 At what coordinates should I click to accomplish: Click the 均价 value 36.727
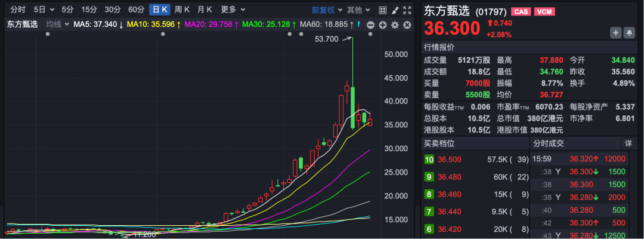551,94
